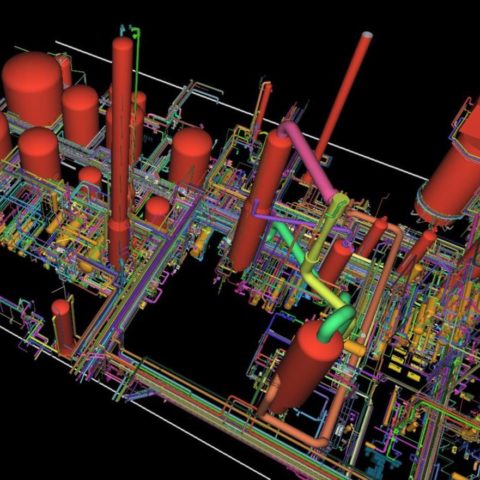Select the large tilted red vessel with green nozzle
Viewport: 480px width, 480px height.
[302, 368]
